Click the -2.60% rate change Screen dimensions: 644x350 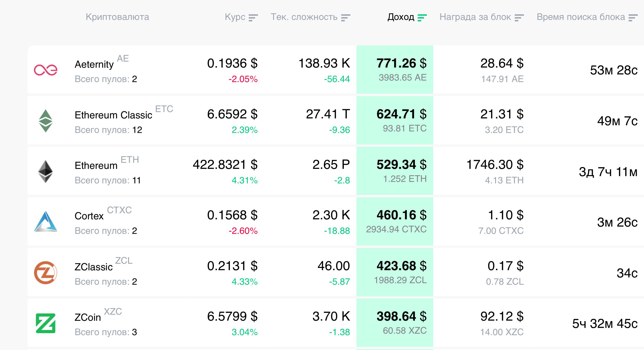pos(243,231)
